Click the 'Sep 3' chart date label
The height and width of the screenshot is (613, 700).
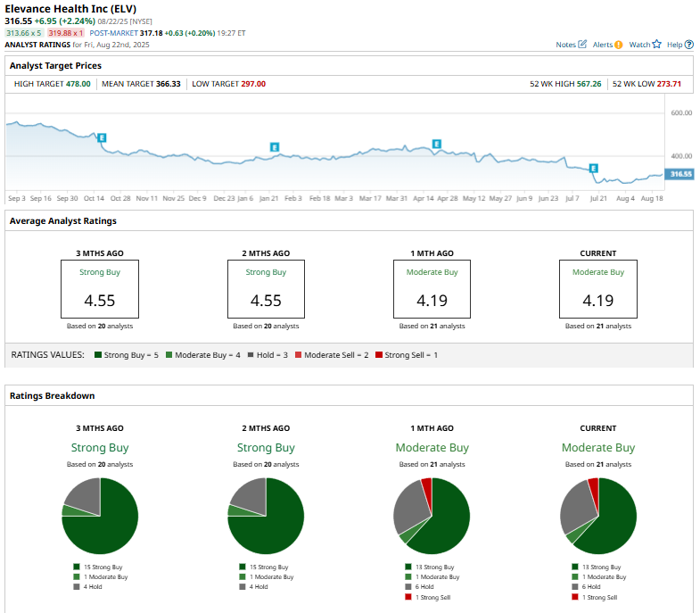coord(17,198)
